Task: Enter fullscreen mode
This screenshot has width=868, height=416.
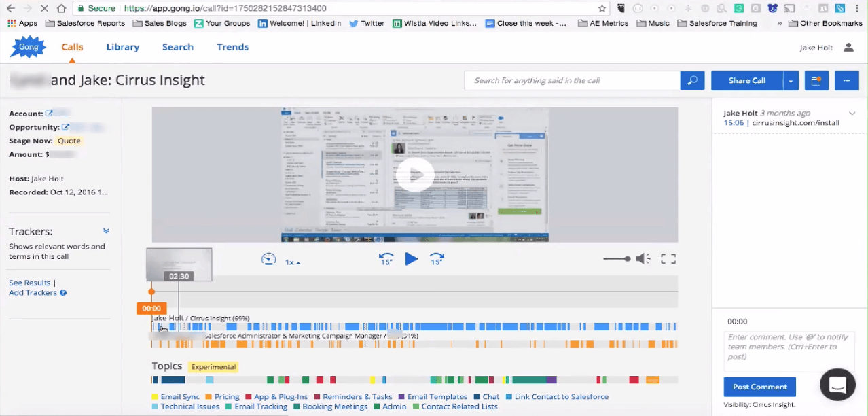Action: click(x=668, y=259)
